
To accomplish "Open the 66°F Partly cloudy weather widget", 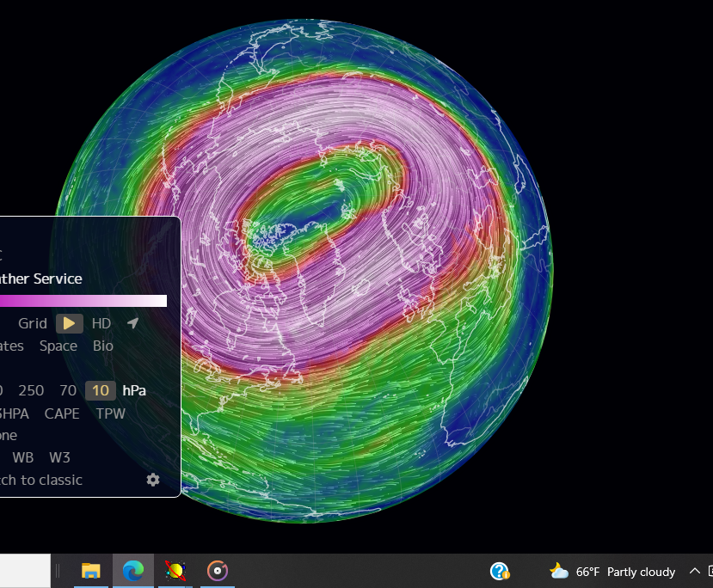I will click(612, 571).
